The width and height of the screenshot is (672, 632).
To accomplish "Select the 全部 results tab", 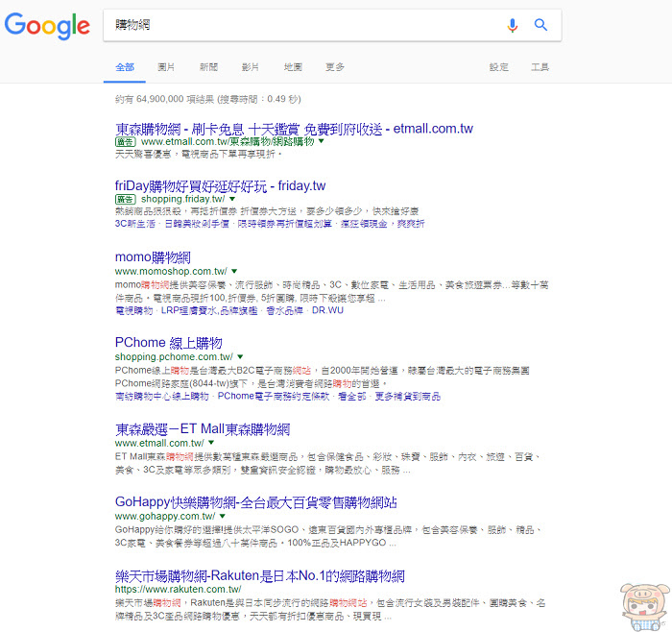I will (125, 67).
